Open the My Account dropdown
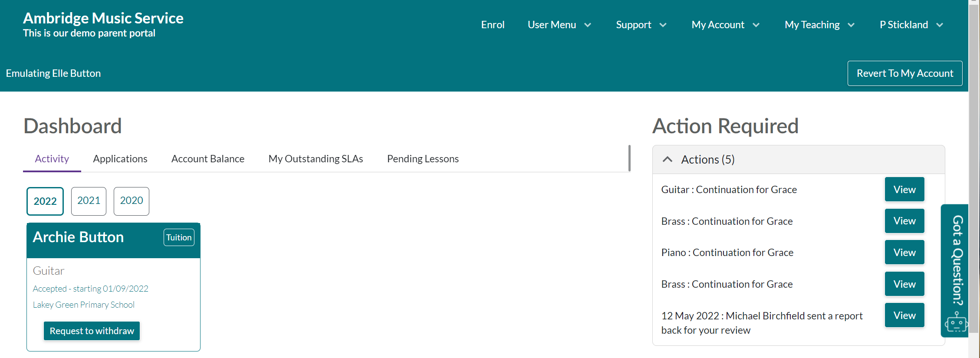The image size is (980, 358). 725,25
